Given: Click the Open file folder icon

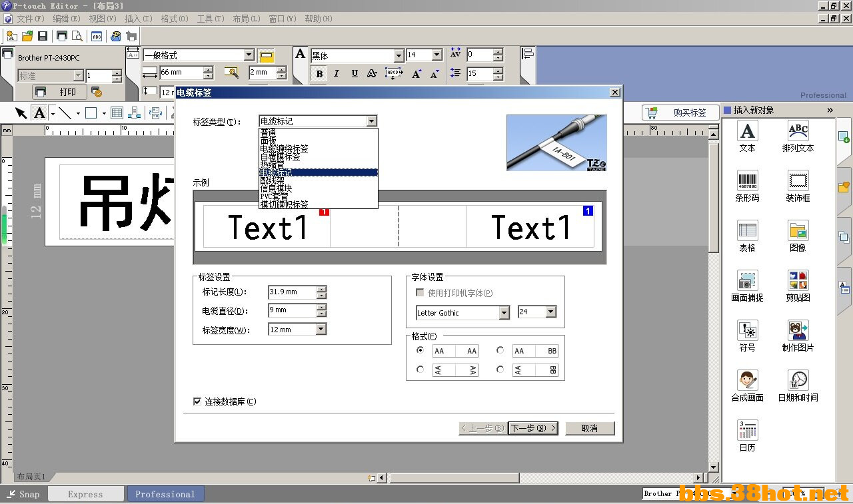Looking at the screenshot, I should 27,36.
